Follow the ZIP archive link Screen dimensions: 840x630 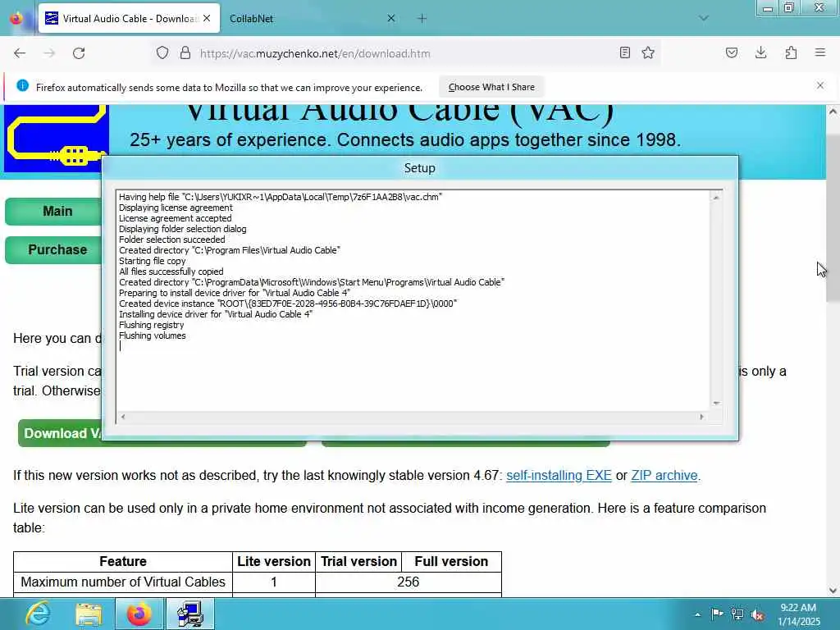[664, 475]
